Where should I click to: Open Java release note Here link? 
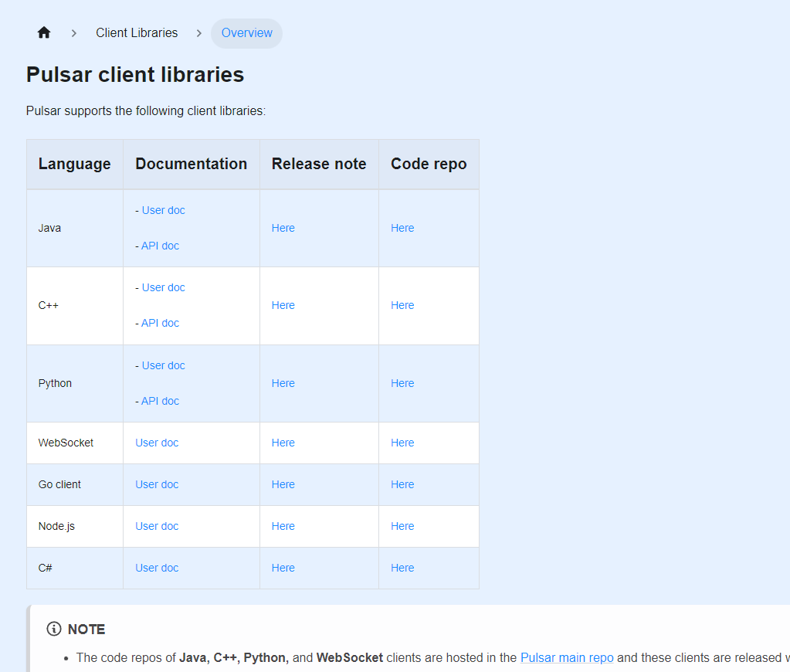(283, 228)
